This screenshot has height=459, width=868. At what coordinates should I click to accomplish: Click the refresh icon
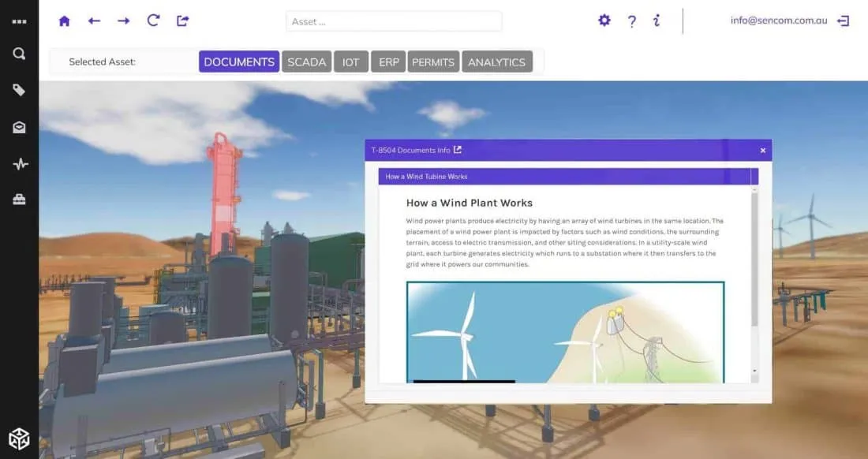point(153,21)
